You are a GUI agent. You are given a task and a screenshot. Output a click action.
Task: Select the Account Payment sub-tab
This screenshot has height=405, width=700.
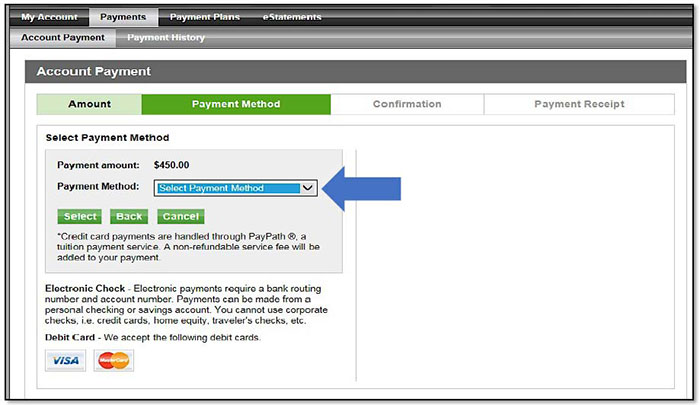[63, 38]
